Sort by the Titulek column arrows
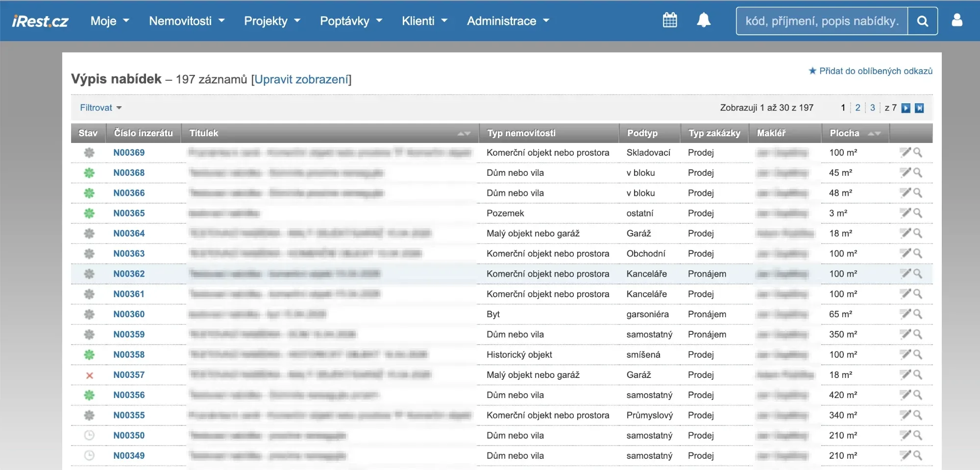 coord(464,133)
